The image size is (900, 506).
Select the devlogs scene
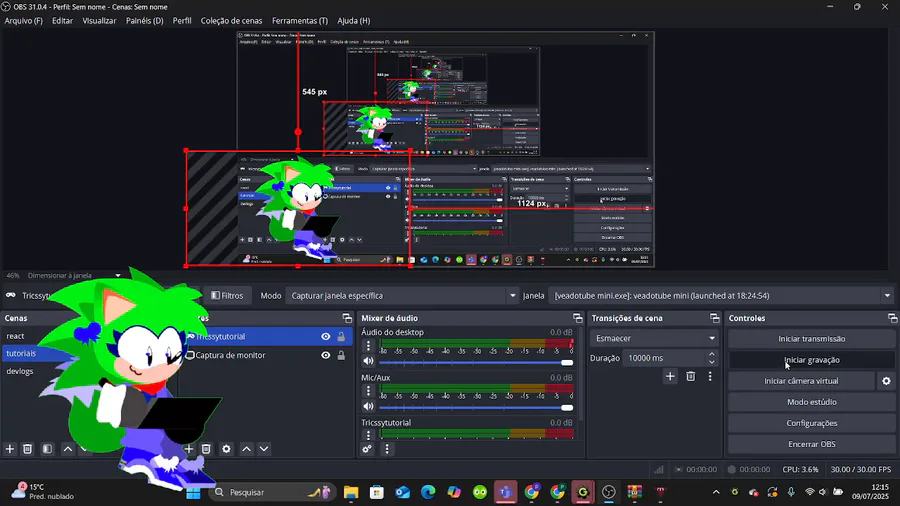coord(20,371)
